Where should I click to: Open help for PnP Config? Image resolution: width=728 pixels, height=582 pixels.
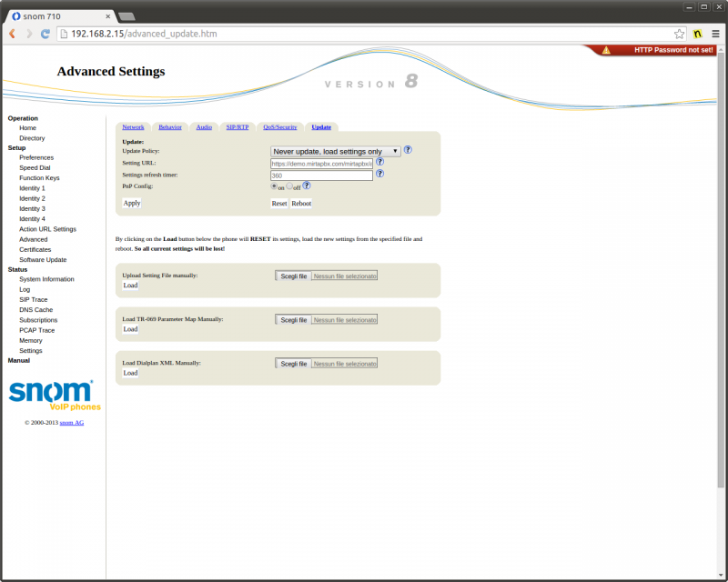307,185
